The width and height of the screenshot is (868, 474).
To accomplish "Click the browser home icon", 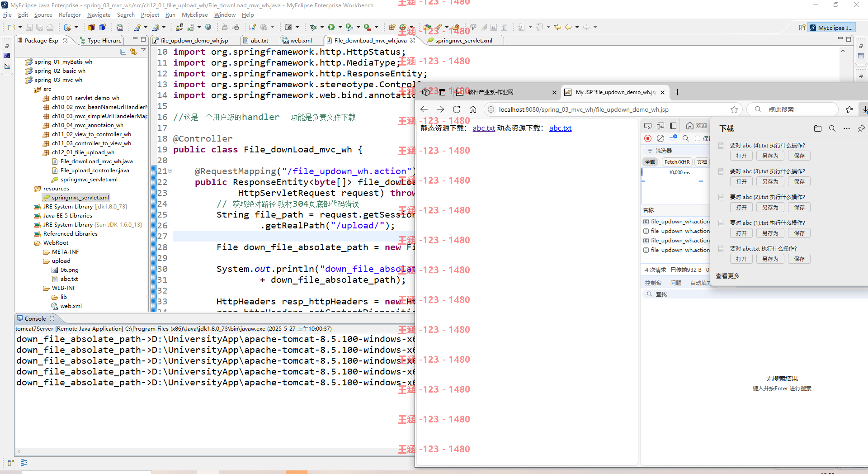I will point(473,109).
